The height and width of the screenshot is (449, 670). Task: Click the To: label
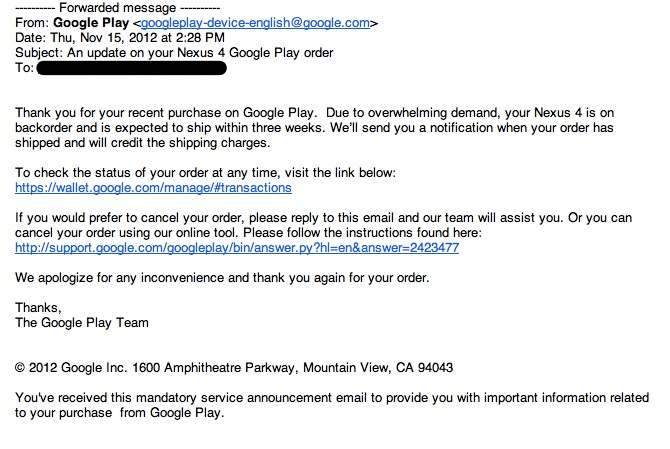coord(24,68)
